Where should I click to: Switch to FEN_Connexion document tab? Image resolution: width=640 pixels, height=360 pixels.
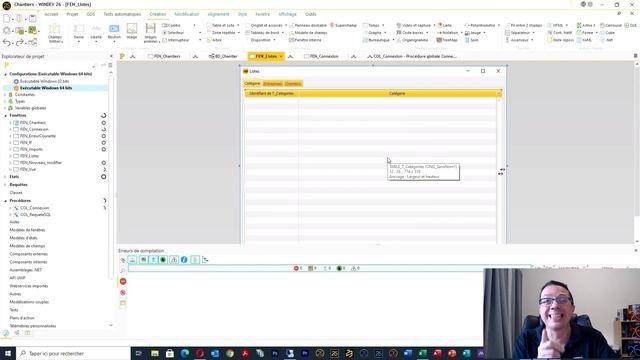321,56
